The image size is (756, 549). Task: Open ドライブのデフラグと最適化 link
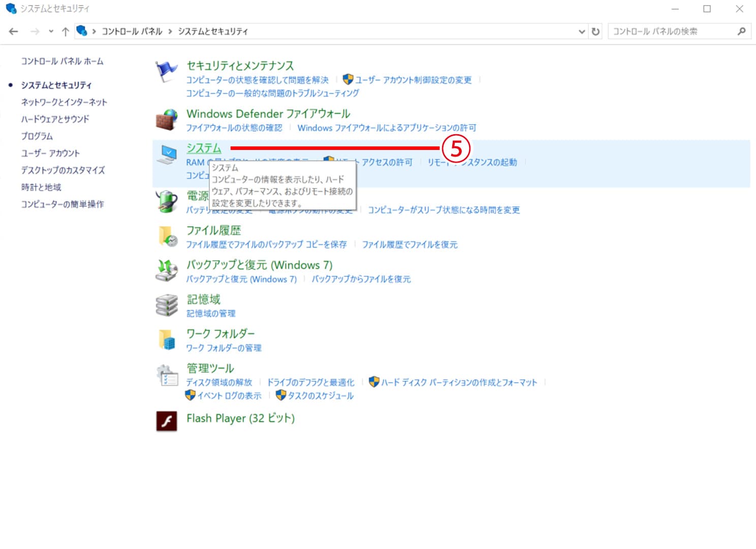coord(311,382)
